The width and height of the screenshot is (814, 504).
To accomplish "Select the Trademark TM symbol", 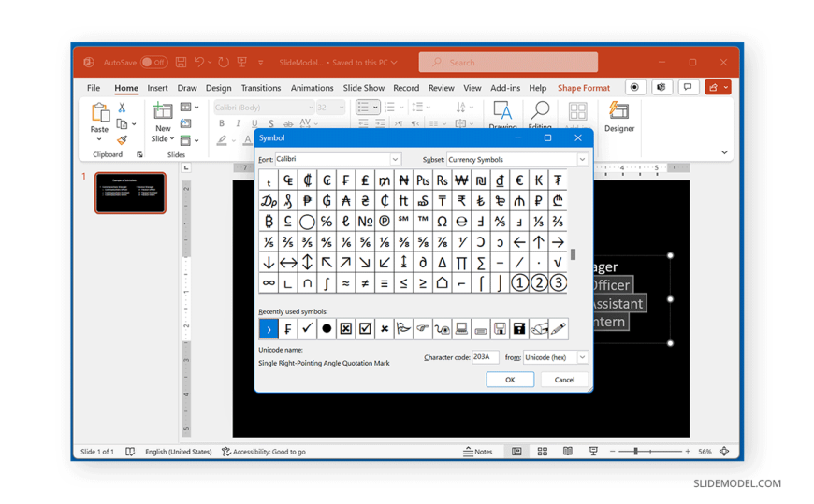I will coord(423,222).
